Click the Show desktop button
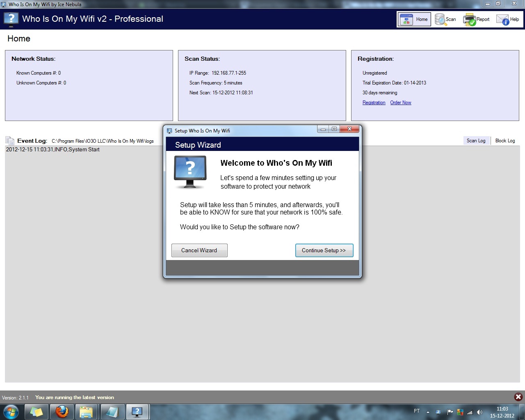This screenshot has height=420, width=525. 522,412
